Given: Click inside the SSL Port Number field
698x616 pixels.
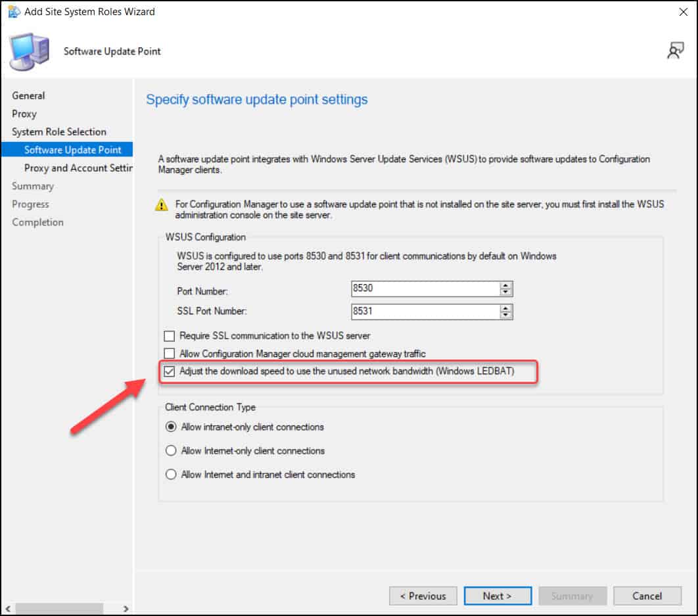Looking at the screenshot, I should click(x=425, y=312).
